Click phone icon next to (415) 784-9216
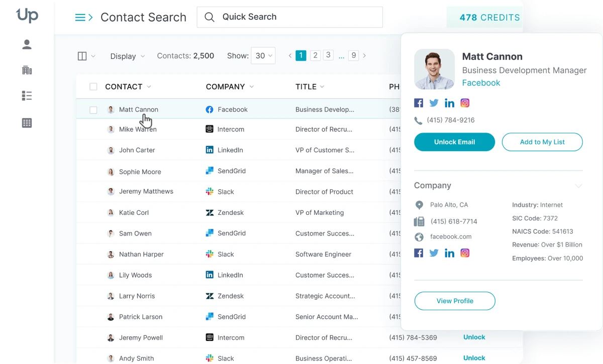 (x=418, y=120)
